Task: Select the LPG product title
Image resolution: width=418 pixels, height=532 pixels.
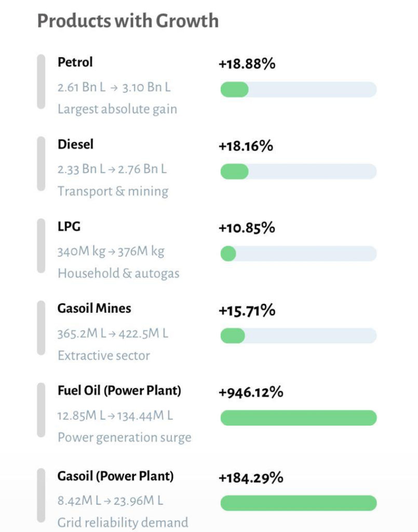Action: (69, 227)
